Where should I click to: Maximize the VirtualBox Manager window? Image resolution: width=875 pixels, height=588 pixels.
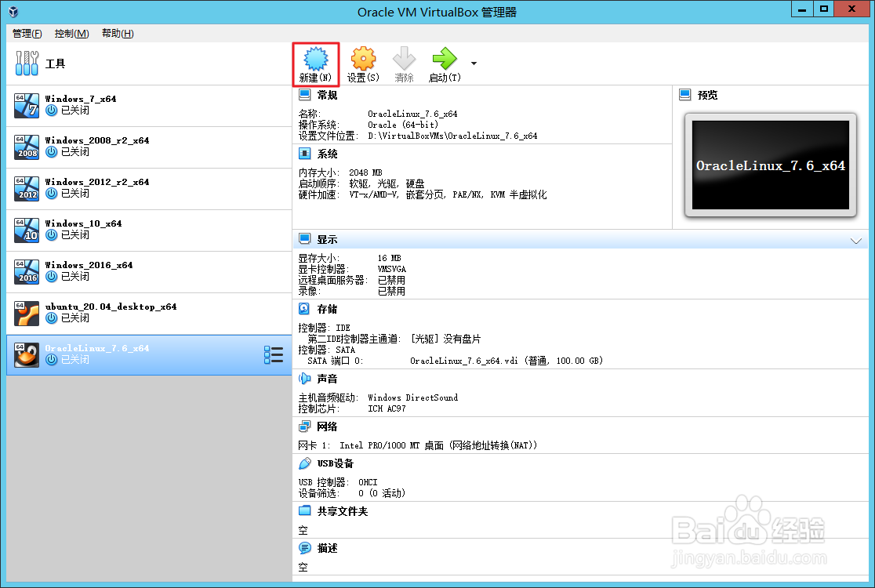pos(824,9)
